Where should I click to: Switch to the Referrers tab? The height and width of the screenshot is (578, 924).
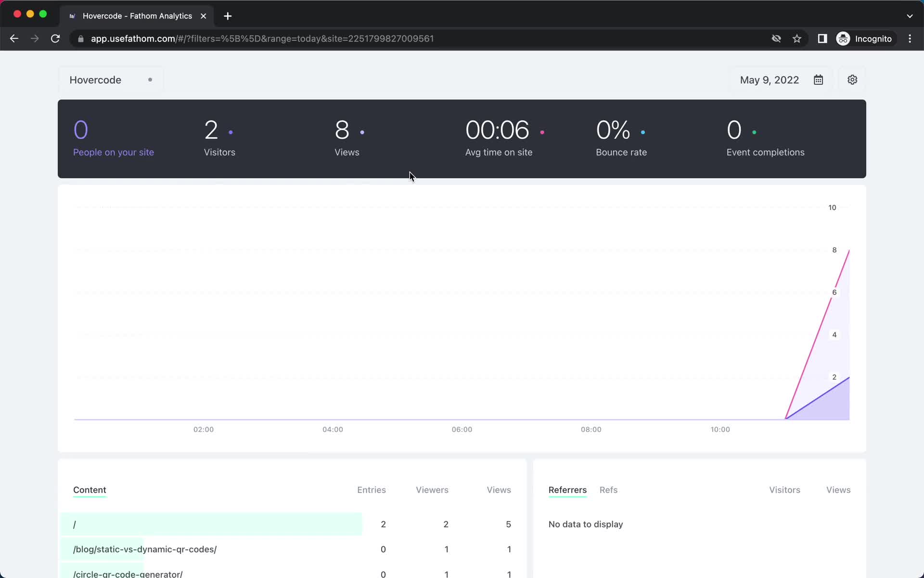point(567,490)
